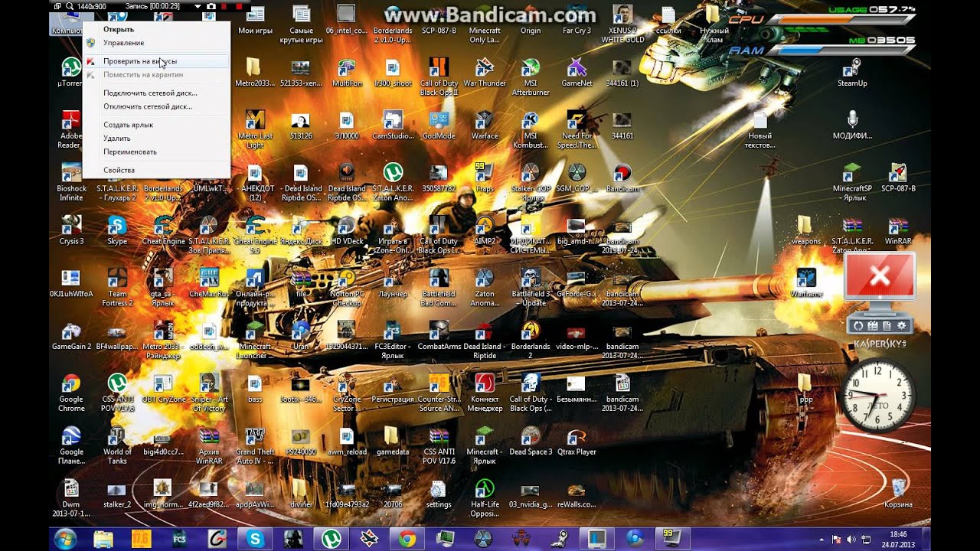Image resolution: width=980 pixels, height=551 pixels.
Task: Open War Thunder desktop shortcut
Action: pyautogui.click(x=485, y=72)
